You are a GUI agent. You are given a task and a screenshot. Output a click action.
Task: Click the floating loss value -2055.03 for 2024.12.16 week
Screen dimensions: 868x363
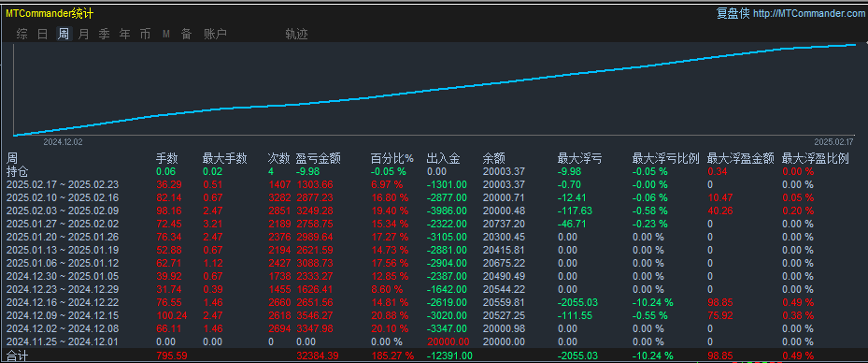point(578,302)
